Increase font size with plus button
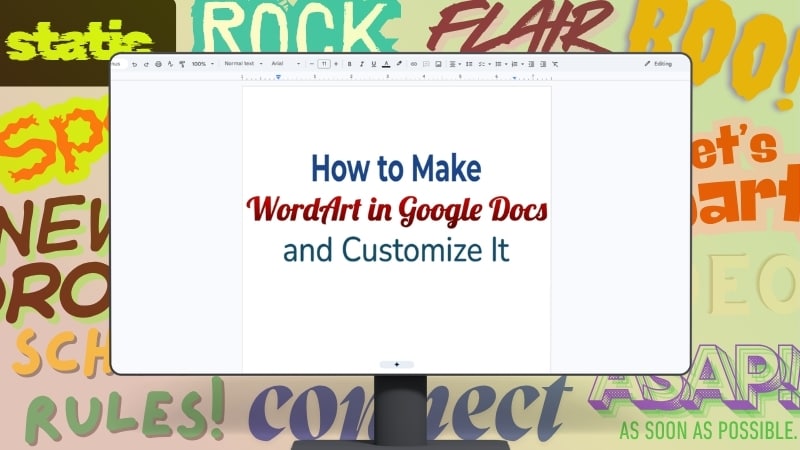Viewport: 800px width, 450px height. tap(336, 64)
